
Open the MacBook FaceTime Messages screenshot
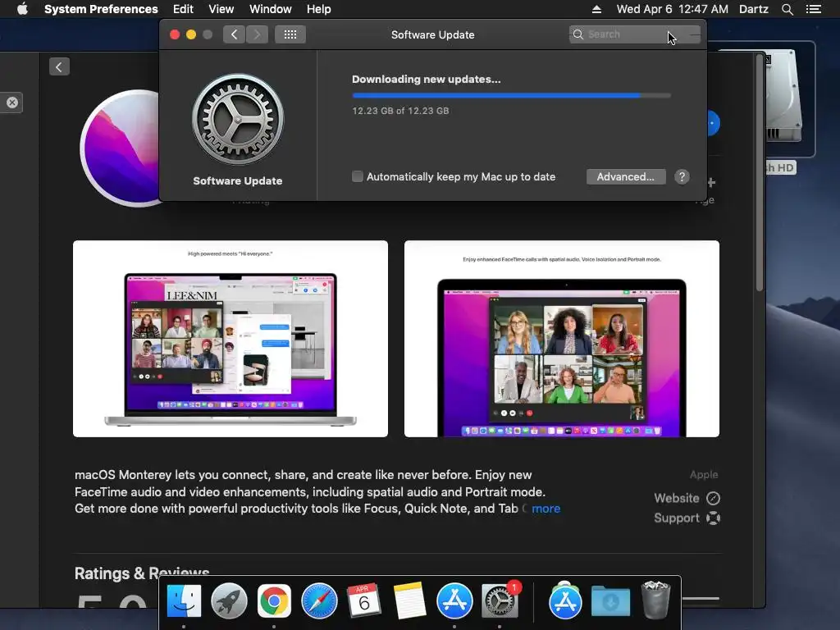click(231, 339)
